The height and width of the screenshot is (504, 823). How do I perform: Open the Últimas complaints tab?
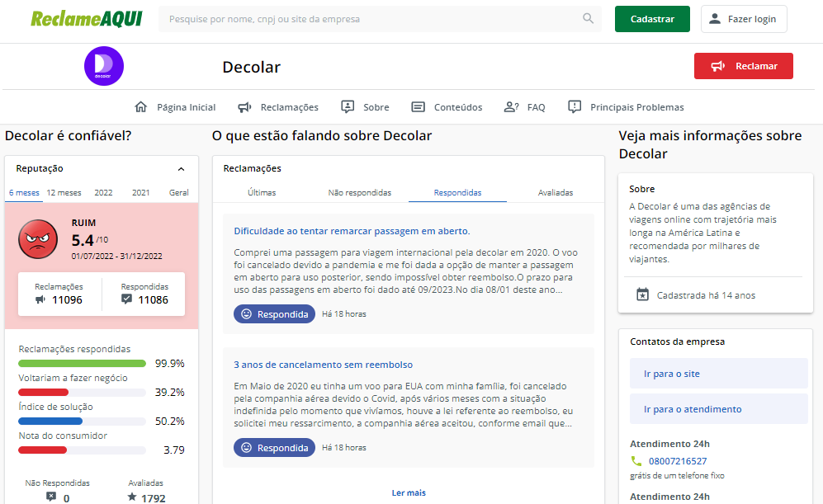point(262,192)
